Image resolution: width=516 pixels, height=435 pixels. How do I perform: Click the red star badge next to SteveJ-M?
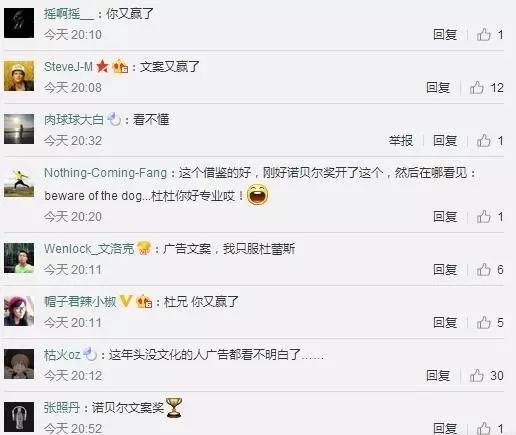click(102, 67)
